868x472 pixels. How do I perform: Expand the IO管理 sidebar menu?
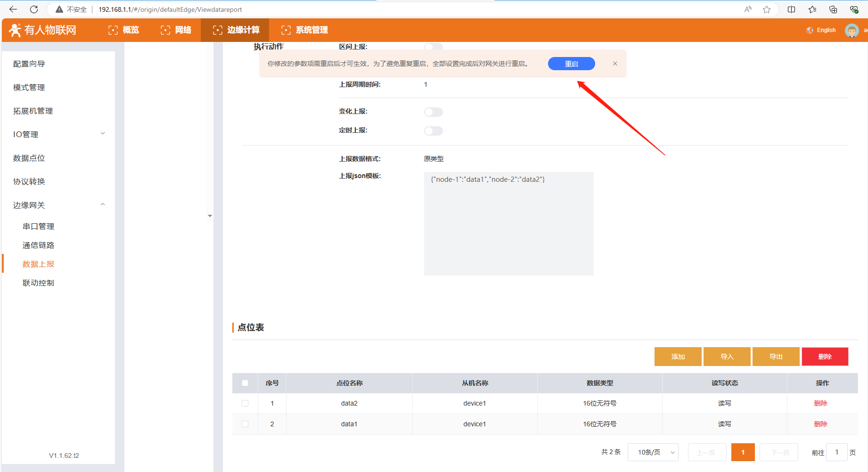pos(103,134)
